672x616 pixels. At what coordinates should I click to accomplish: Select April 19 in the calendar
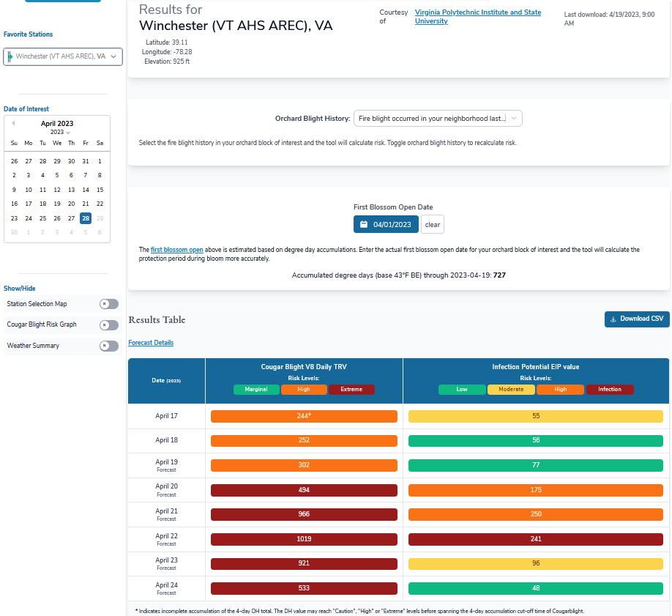pos(57,204)
